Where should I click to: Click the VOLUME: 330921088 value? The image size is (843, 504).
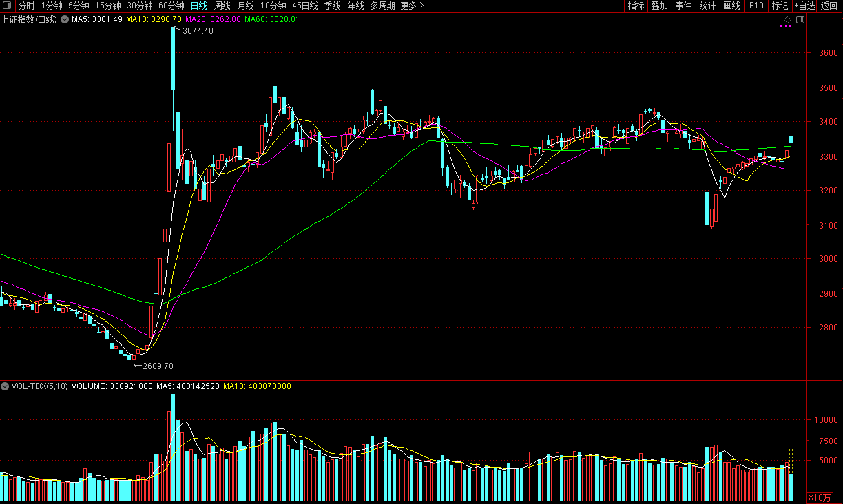tap(112, 386)
